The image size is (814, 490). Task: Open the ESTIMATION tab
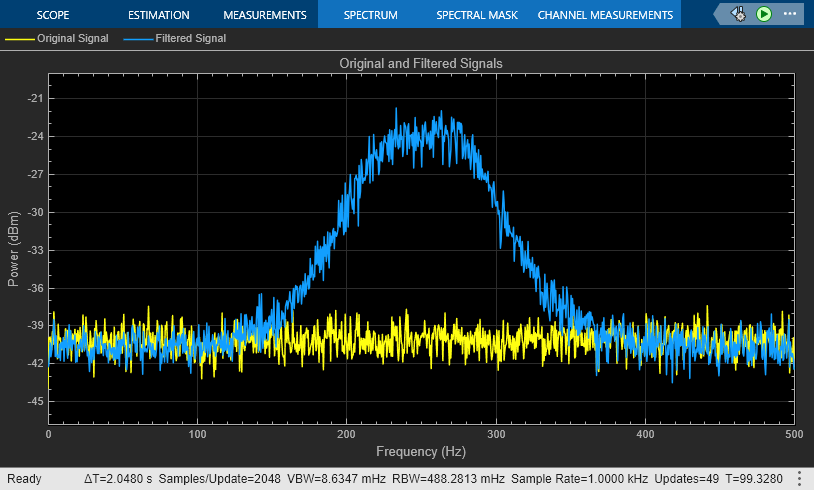point(159,15)
